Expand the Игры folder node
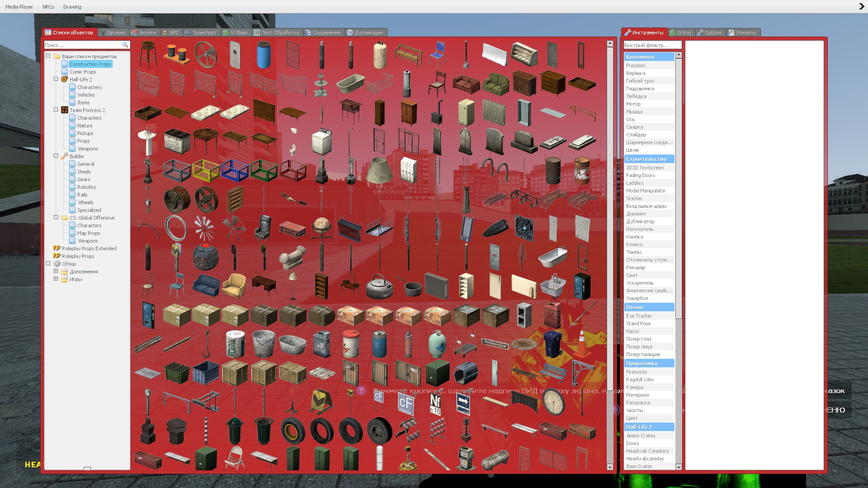Screen dimensions: 868x488 pos(56,279)
